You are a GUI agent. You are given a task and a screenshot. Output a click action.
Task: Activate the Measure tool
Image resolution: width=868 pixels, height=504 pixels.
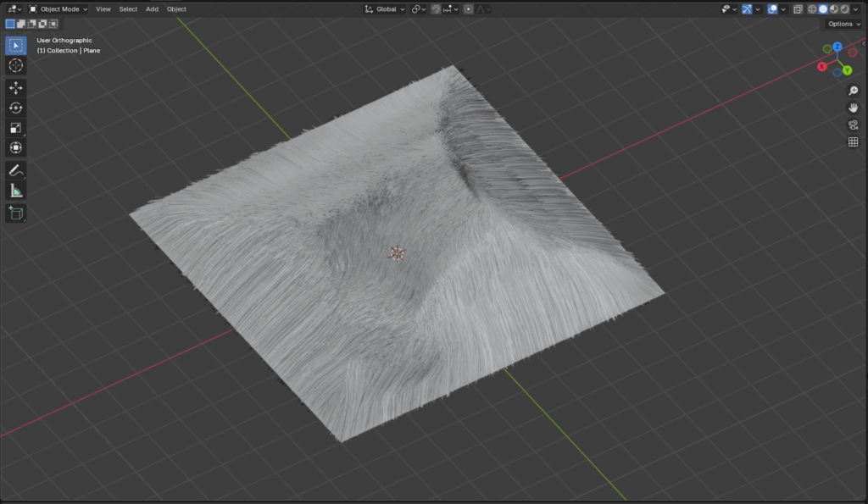[x=15, y=191]
